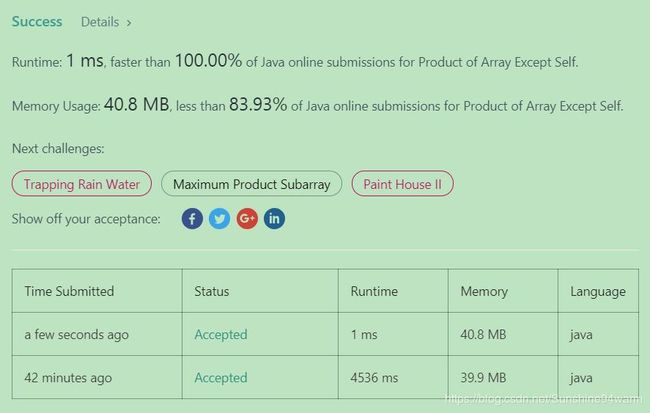Open the Maximum Product Subarray challenge
650x413 pixels.
coord(252,184)
